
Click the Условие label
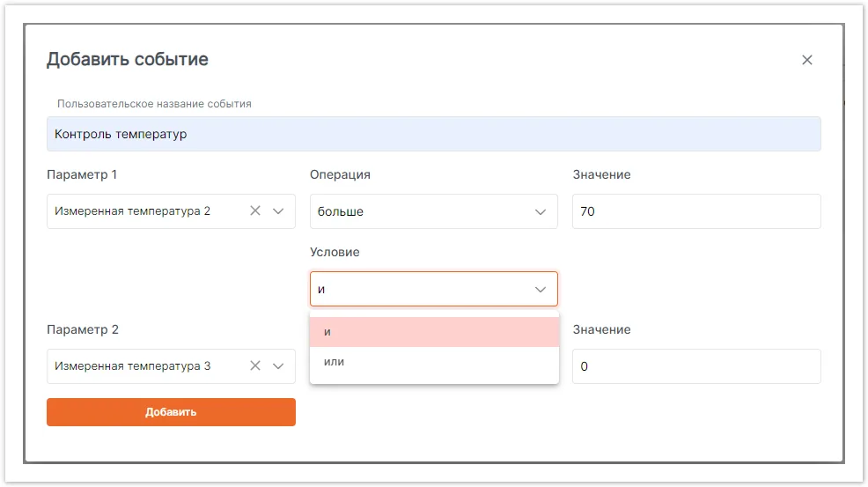click(335, 252)
